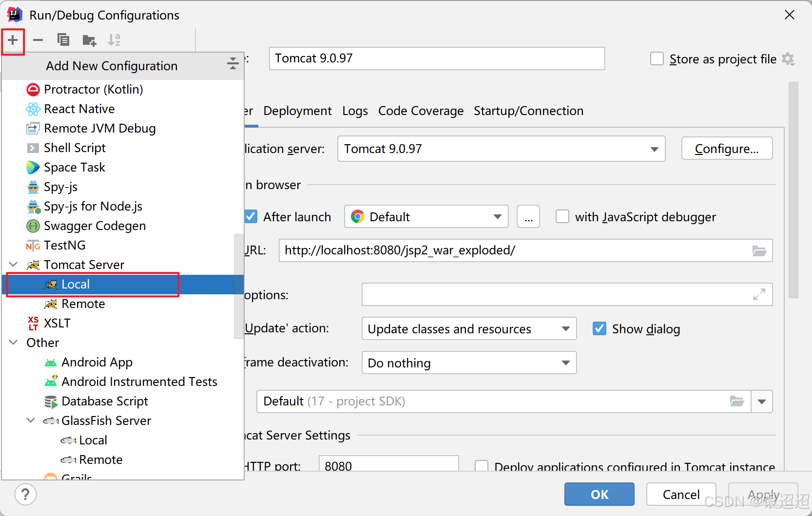Enable with JavaScript debugger checkbox
812x516 pixels.
pos(562,216)
